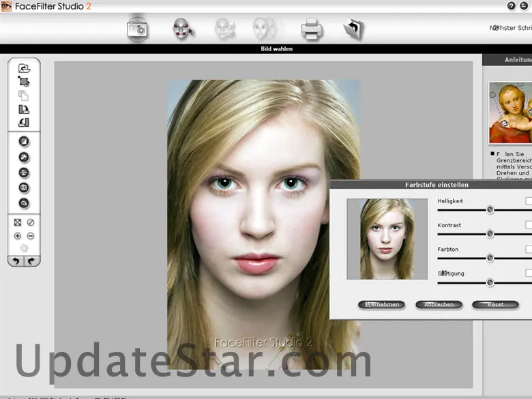Screen dimensions: 532x399
Task: Undo with the left curved arrow button
Action: pos(16,261)
